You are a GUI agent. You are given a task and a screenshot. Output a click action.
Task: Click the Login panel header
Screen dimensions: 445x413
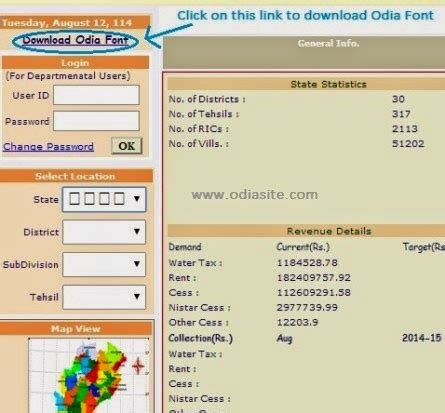pos(75,63)
